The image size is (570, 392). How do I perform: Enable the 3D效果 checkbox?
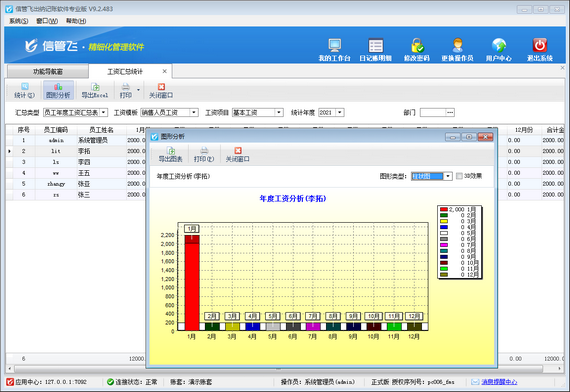click(459, 176)
